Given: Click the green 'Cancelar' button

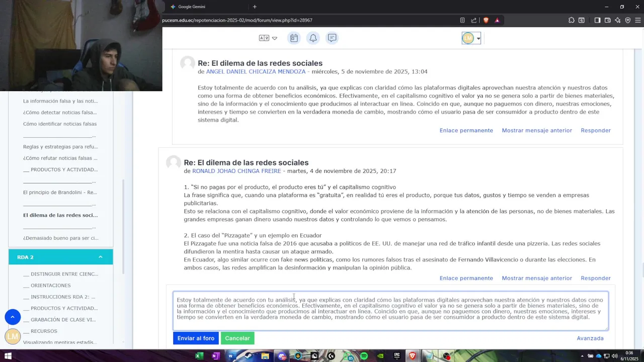Looking at the screenshot, I should pyautogui.click(x=237, y=338).
